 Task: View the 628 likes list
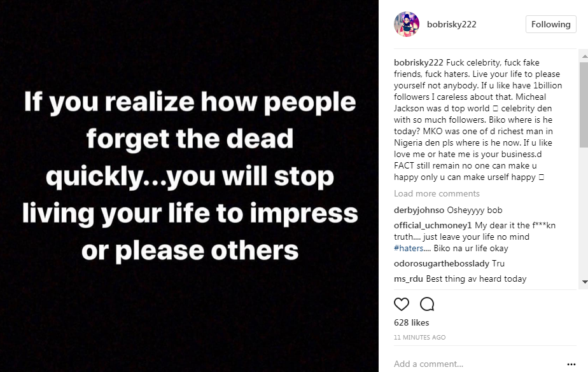411,323
